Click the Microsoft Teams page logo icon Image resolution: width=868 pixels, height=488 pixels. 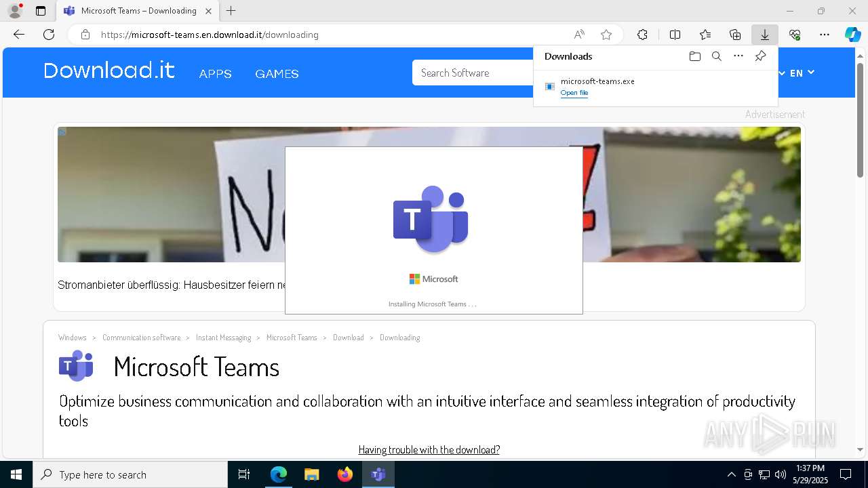[76, 366]
